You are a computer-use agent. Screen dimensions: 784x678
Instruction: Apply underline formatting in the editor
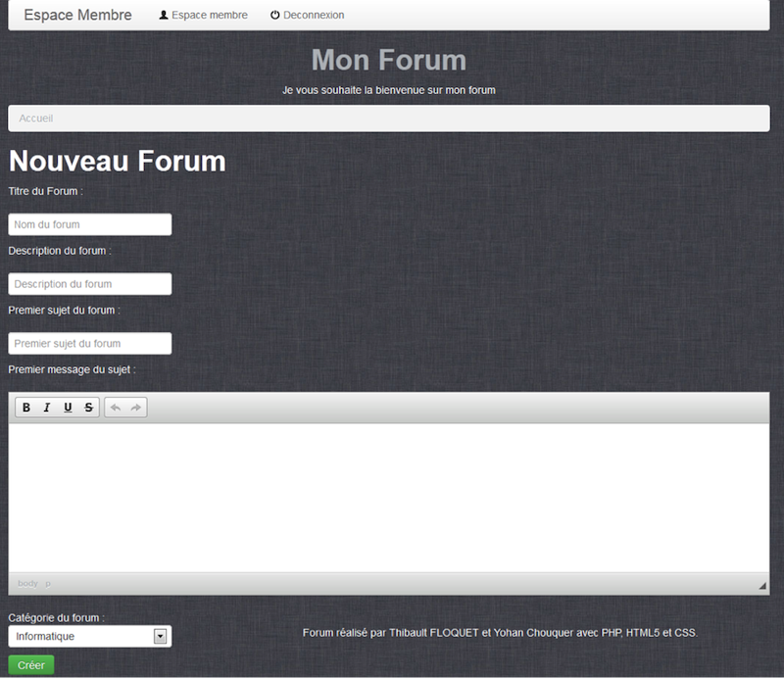tap(68, 408)
